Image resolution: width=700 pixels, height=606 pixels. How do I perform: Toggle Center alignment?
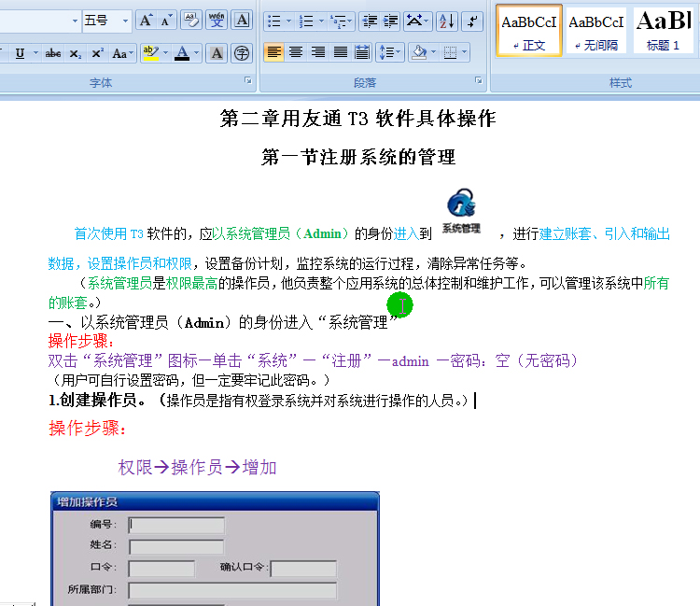click(296, 52)
